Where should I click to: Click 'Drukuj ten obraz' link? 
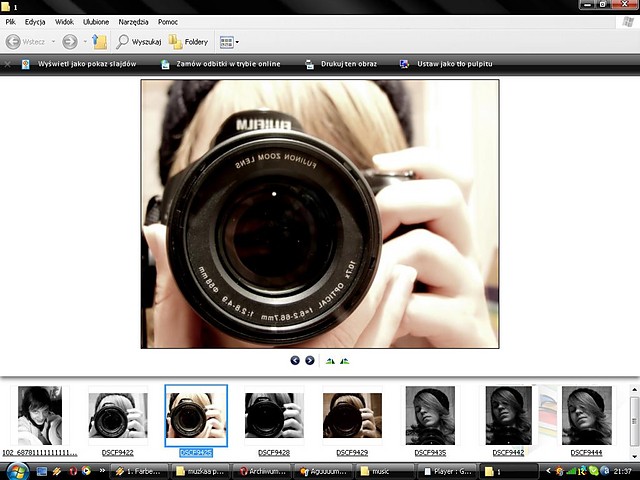pyautogui.click(x=349, y=64)
